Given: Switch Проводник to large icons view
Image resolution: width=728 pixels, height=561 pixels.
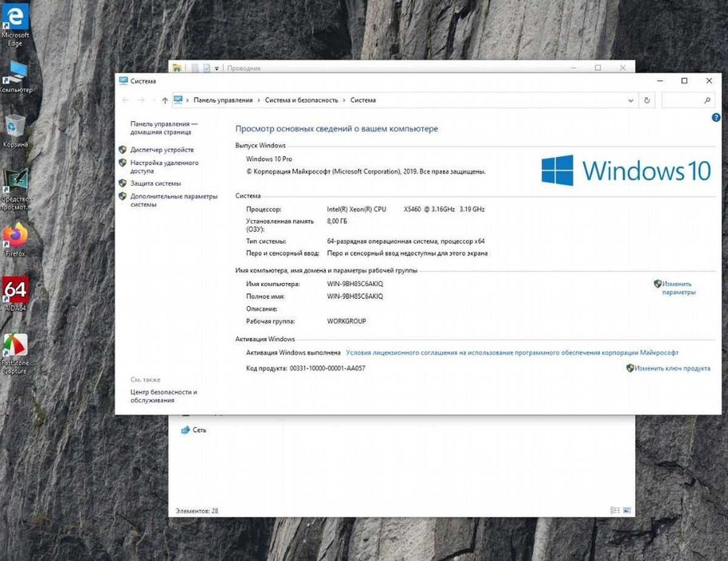Looking at the screenshot, I should pyautogui.click(x=627, y=511).
